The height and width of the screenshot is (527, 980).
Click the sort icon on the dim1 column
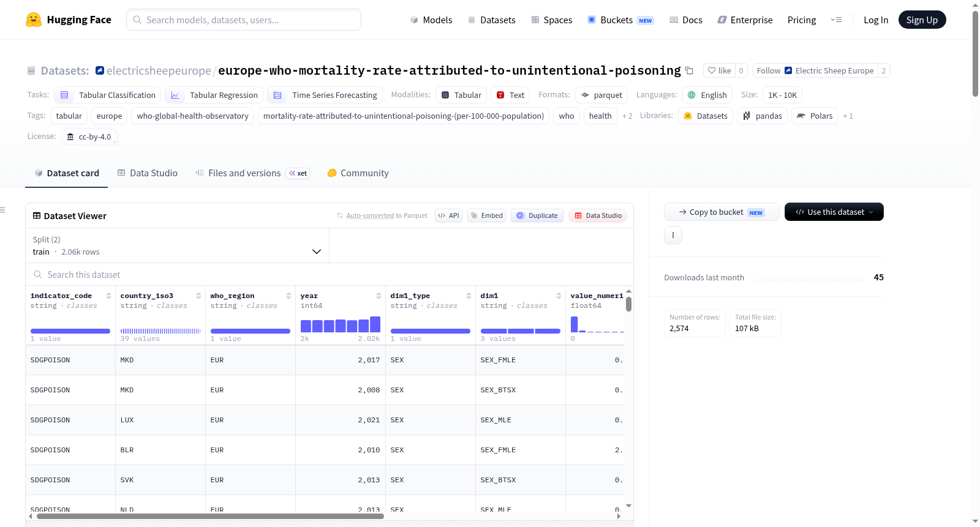tap(559, 296)
